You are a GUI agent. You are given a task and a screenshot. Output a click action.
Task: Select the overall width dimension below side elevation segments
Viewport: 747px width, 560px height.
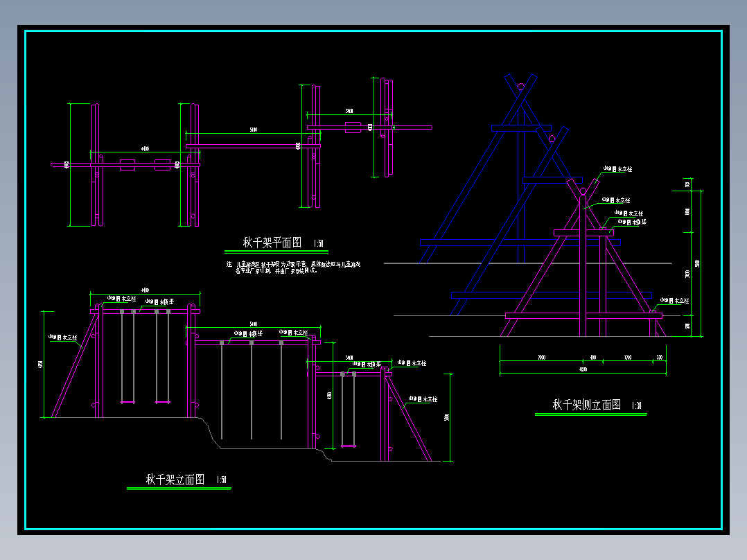click(583, 369)
